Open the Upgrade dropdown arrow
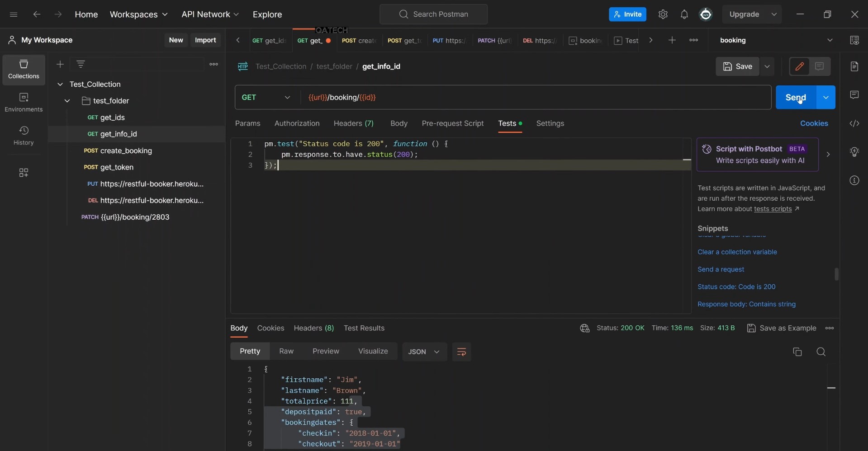Image resolution: width=868 pixels, height=451 pixels. 774,14
